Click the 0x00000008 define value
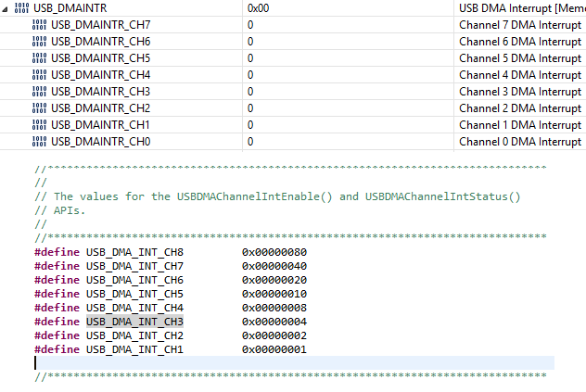 (274, 308)
